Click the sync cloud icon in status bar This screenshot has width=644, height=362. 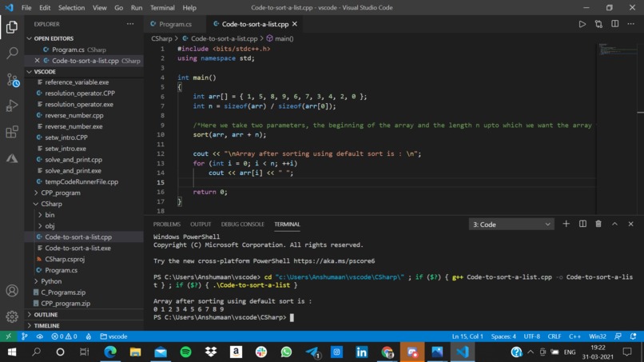click(x=39, y=336)
